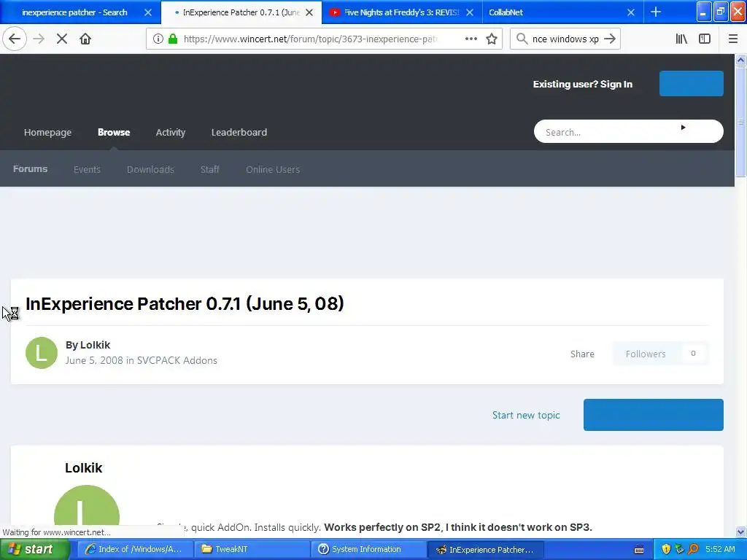Switch to Index of /Windows/A... taskbar item

[x=134, y=550]
